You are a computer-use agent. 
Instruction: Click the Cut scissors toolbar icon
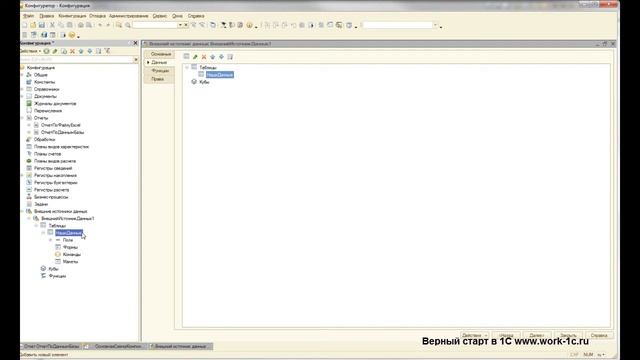(x=52, y=25)
